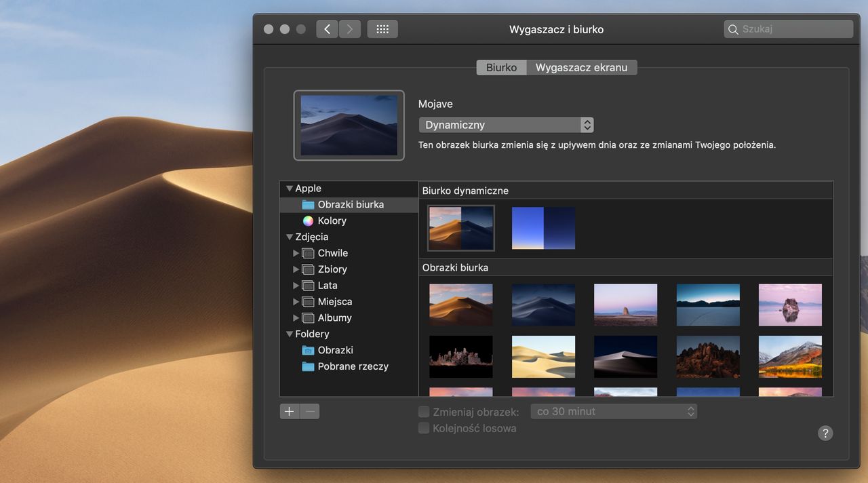
Task: Enable the Zmieniaj obrazek checkbox
Action: click(424, 412)
